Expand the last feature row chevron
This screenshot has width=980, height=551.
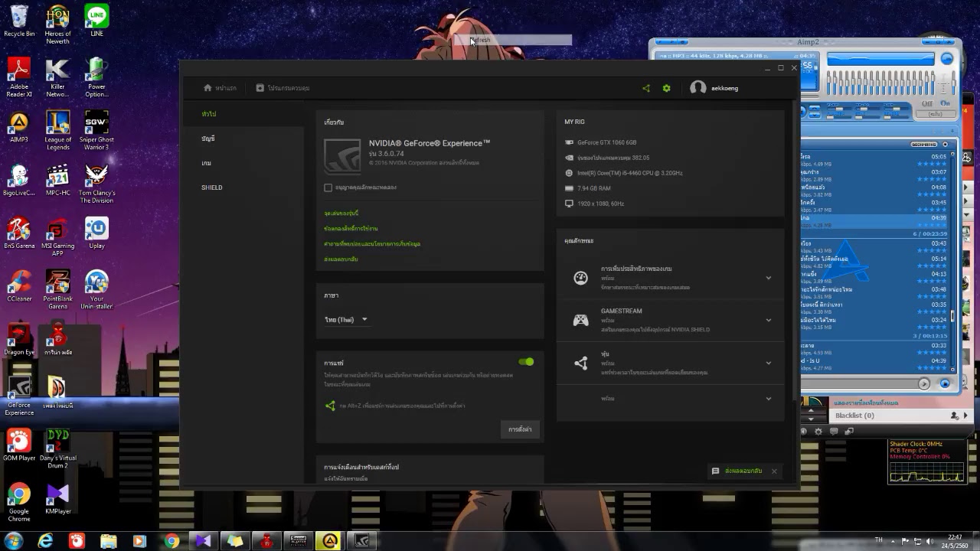click(769, 399)
